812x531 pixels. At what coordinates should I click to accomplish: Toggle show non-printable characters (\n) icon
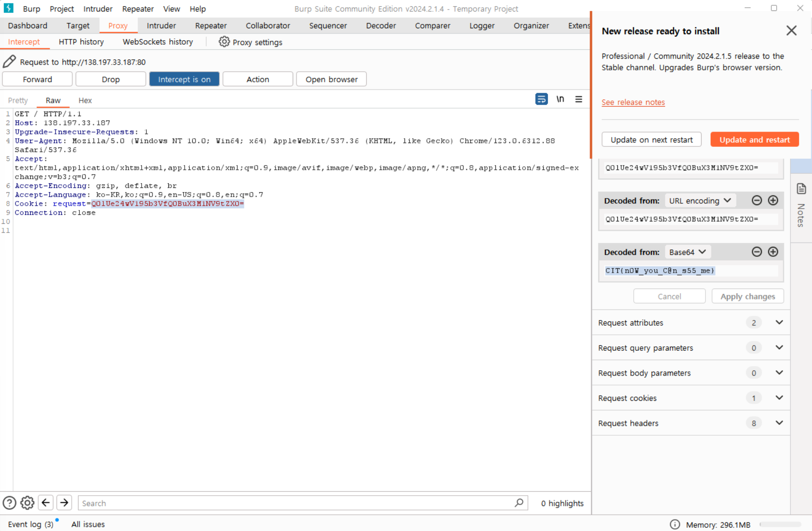point(560,99)
